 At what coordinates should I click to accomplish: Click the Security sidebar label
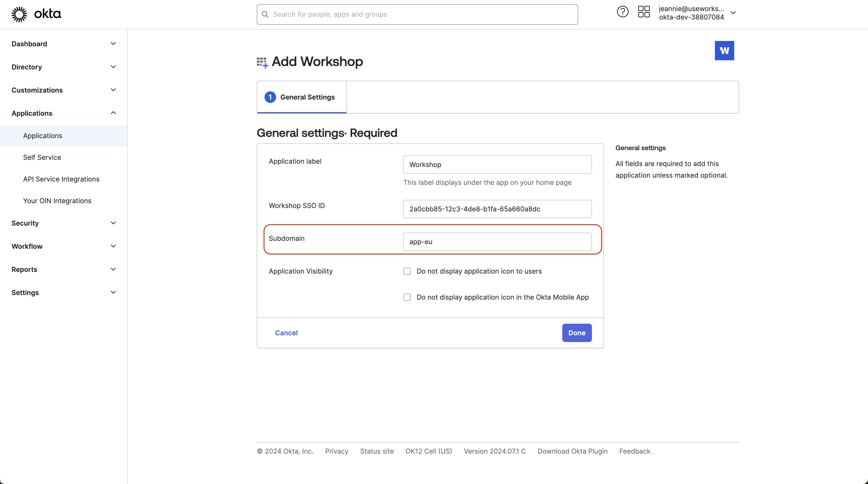(x=25, y=223)
